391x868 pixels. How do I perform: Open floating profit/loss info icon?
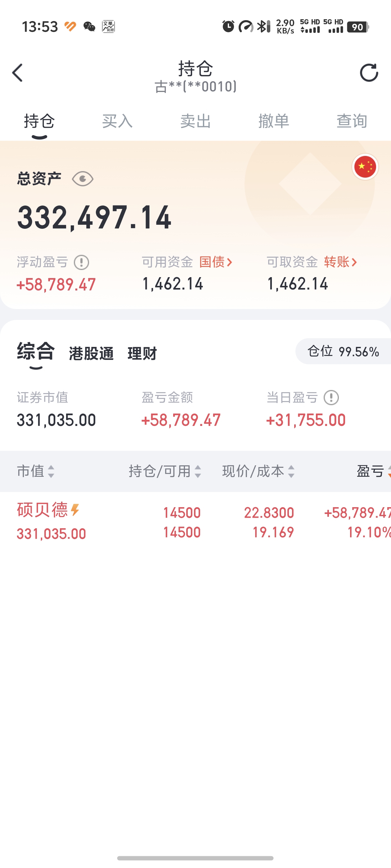(x=81, y=262)
